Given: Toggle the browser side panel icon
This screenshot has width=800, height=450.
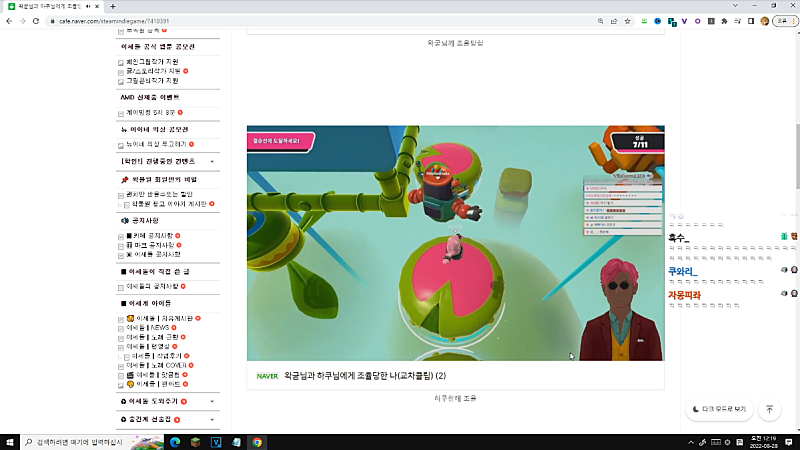Looking at the screenshot, I should tap(751, 21).
